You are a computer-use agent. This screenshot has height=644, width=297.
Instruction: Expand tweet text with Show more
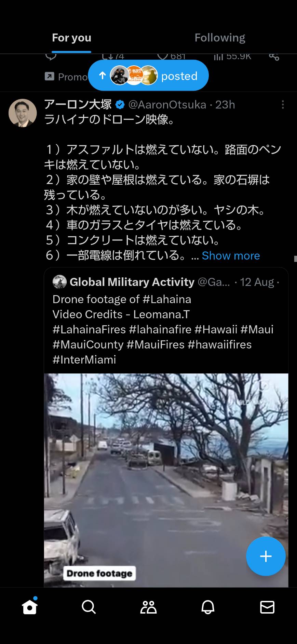click(x=231, y=255)
